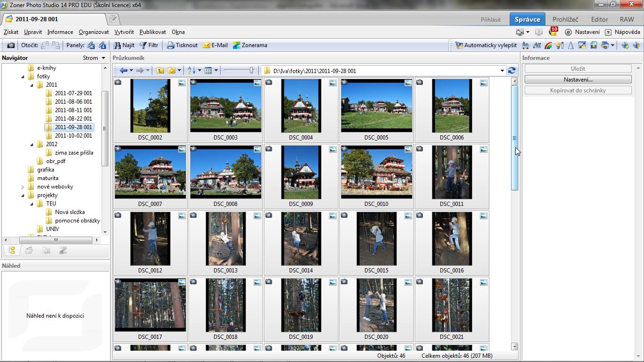The image size is (644, 362).
Task: Click the up one folder icon
Action: pyautogui.click(x=160, y=71)
